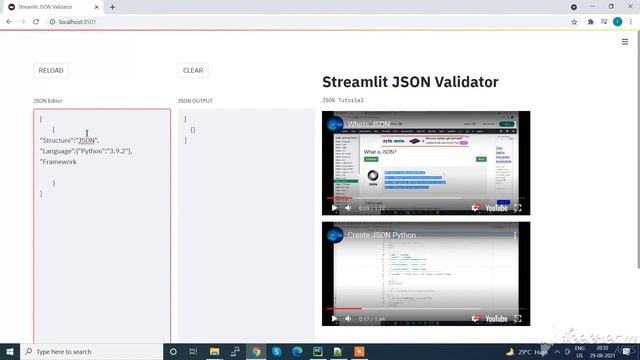Image resolution: width=640 pixels, height=360 pixels.
Task: Click "Structure":"JSON" line in the editor
Action: (69, 140)
